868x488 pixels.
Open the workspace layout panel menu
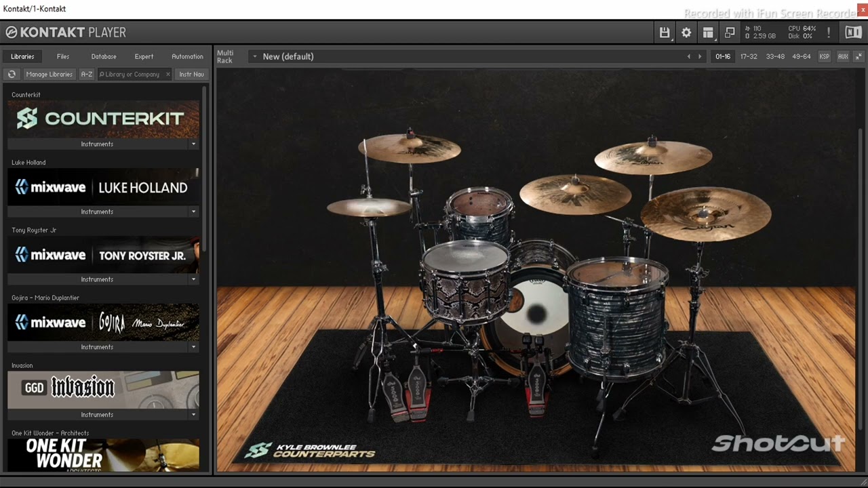tap(708, 33)
